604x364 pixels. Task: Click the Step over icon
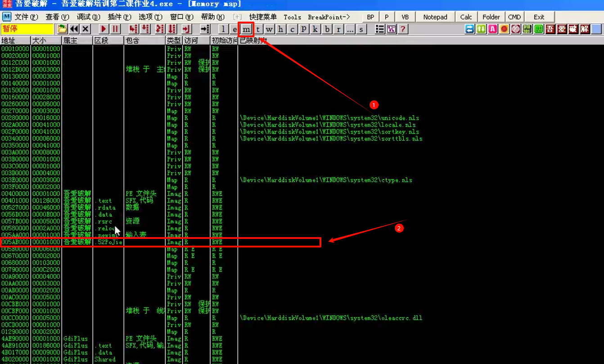click(145, 29)
